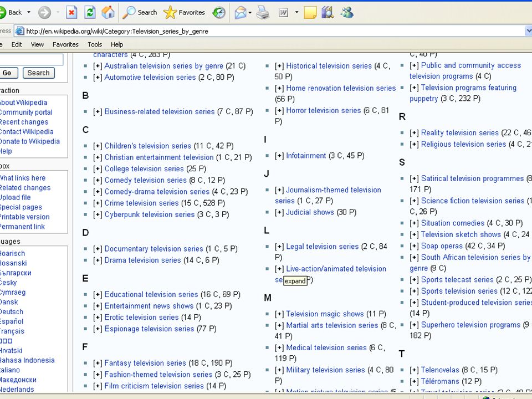Expand Horror television series category
Viewport: 532px width, 399px height.
click(x=279, y=111)
